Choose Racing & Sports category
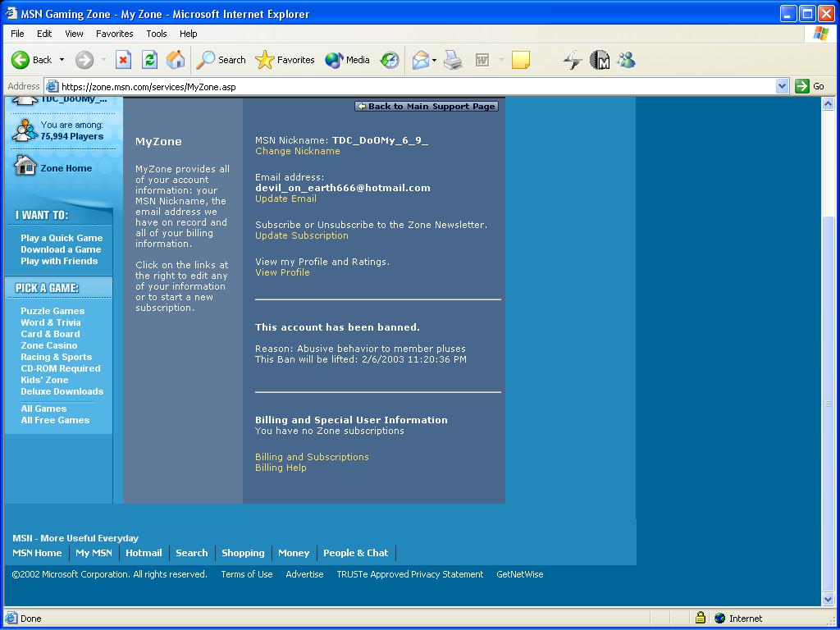Image resolution: width=840 pixels, height=630 pixels. click(57, 358)
